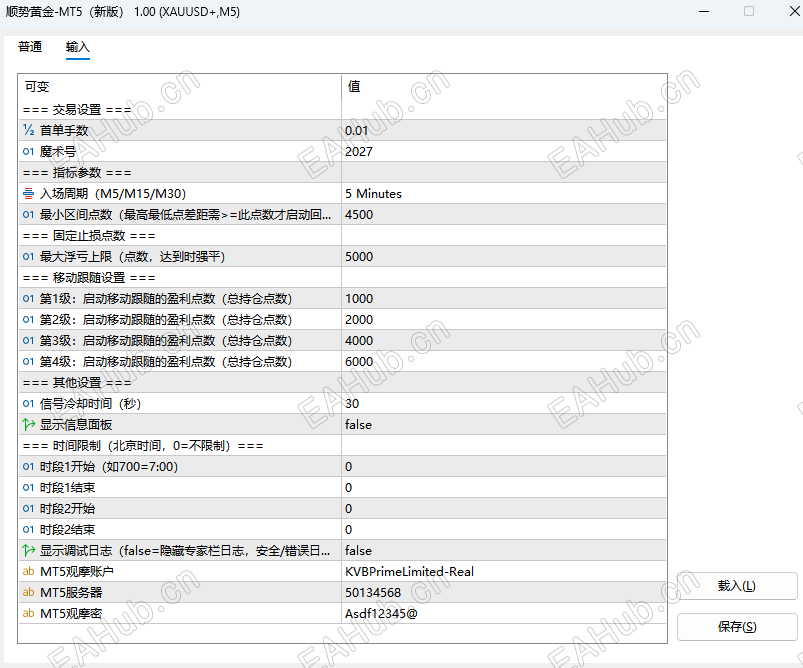Image resolution: width=803 pixels, height=668 pixels.
Task: Edit the 时段2结束 value 0
Action: point(504,530)
